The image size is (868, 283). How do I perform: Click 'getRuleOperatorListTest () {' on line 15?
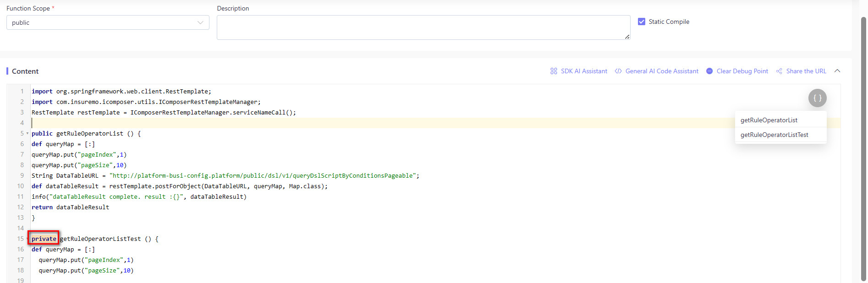[109, 239]
